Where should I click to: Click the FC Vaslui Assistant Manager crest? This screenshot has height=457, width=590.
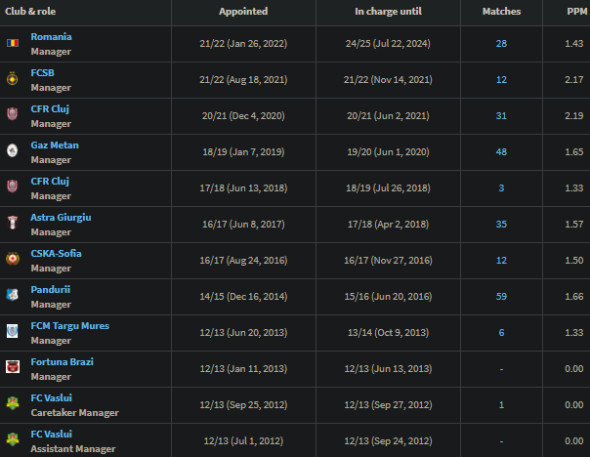pos(12,439)
